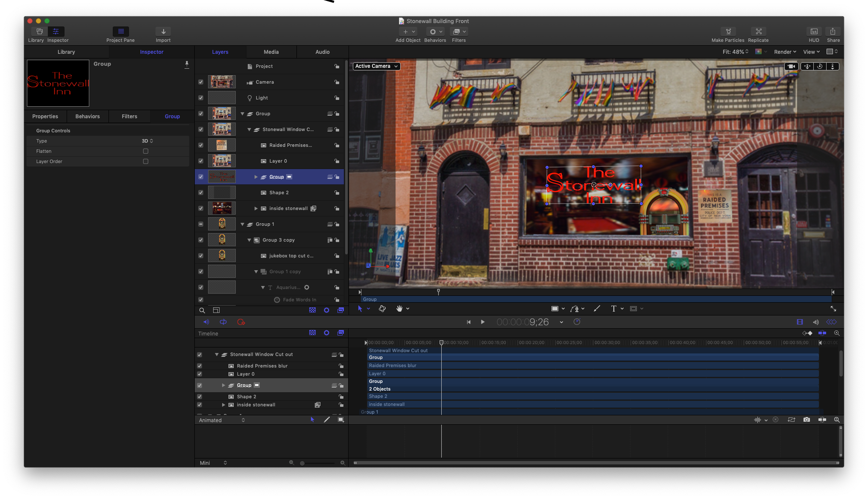Enable the Flatten checkbox
Image resolution: width=868 pixels, height=499 pixels.
pyautogui.click(x=146, y=151)
